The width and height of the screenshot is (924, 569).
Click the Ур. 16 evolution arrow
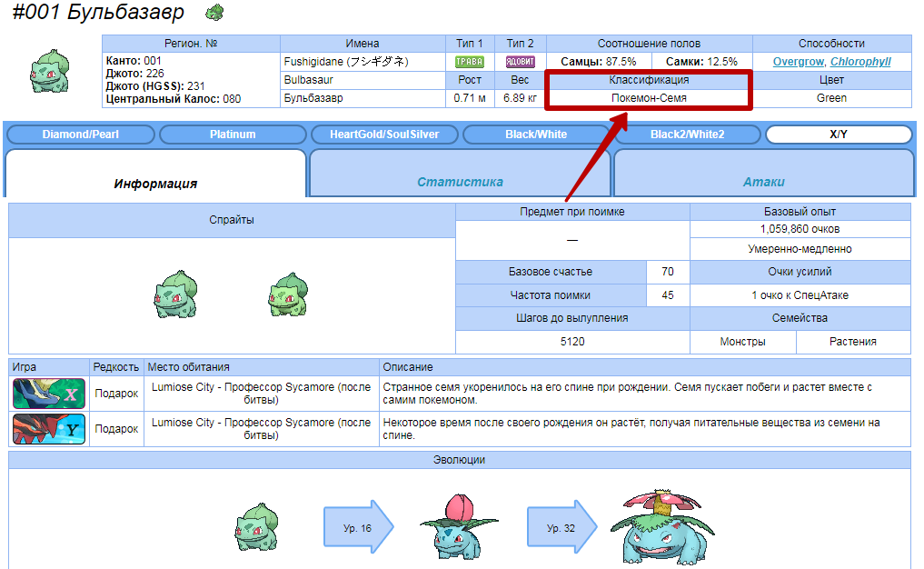tap(358, 526)
